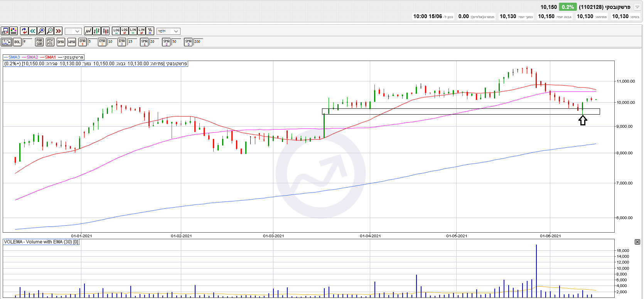Expand the stock selector arrow in header

click(637, 7)
